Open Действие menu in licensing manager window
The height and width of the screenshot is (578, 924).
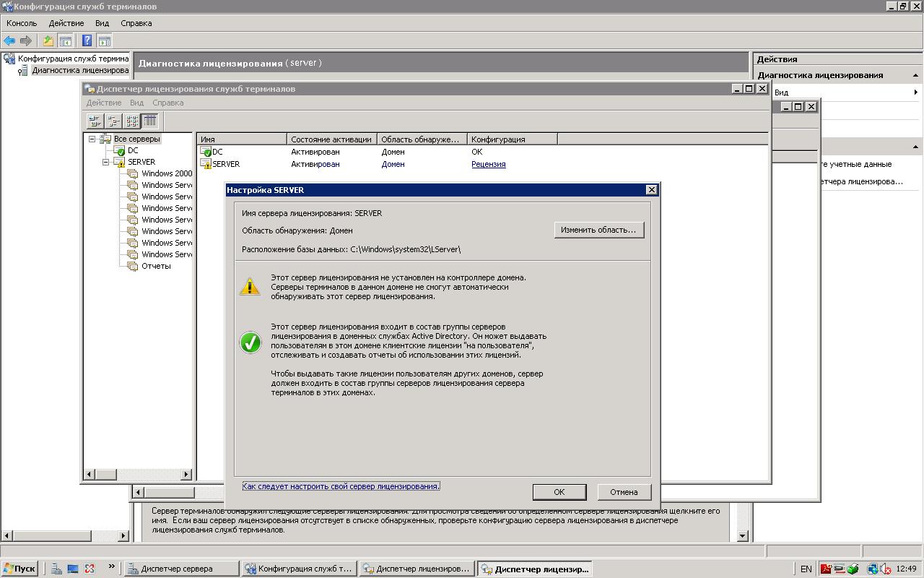[104, 103]
